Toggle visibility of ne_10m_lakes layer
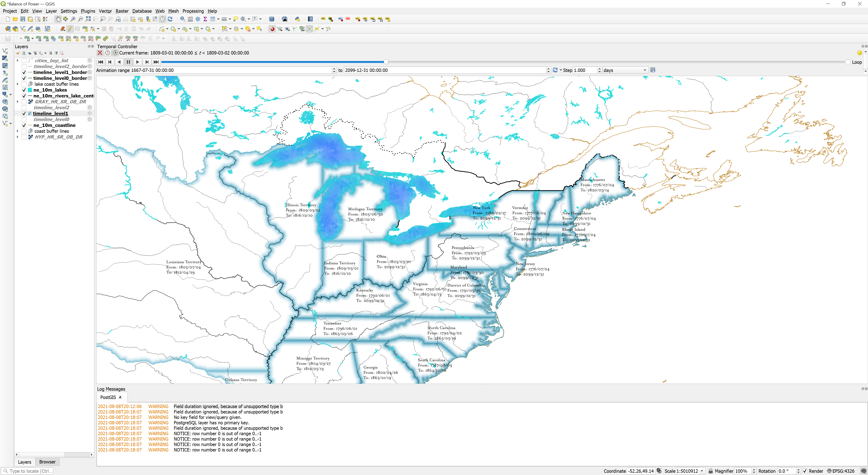868x475 pixels. tap(24, 90)
